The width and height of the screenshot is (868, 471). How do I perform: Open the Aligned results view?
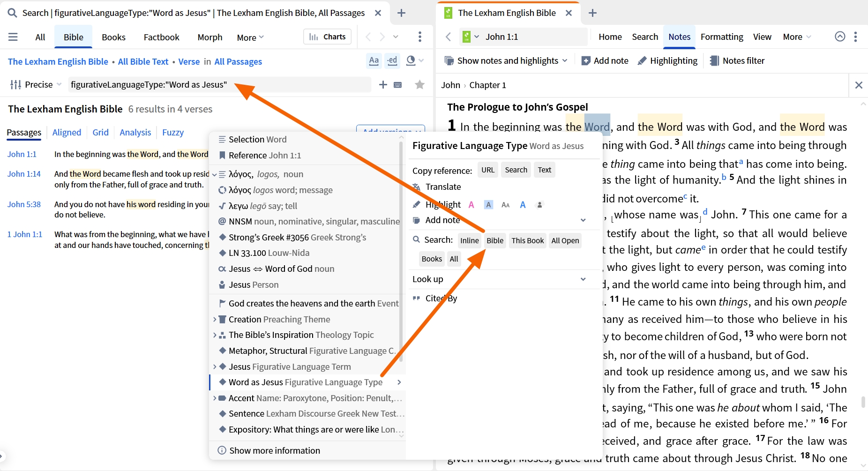click(67, 132)
